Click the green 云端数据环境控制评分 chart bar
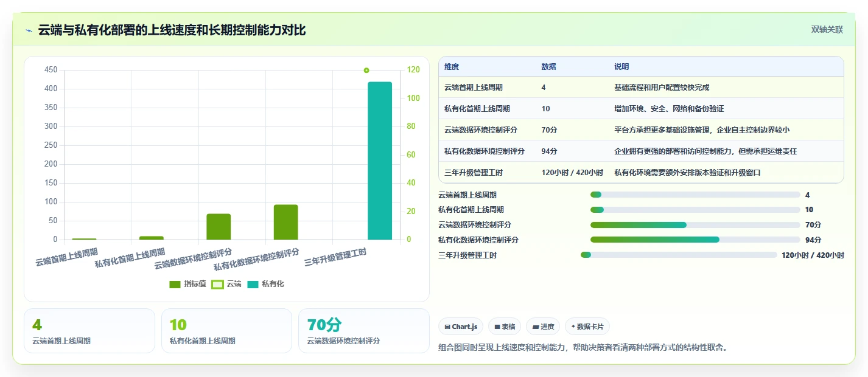This screenshot has width=868, height=377. [219, 227]
